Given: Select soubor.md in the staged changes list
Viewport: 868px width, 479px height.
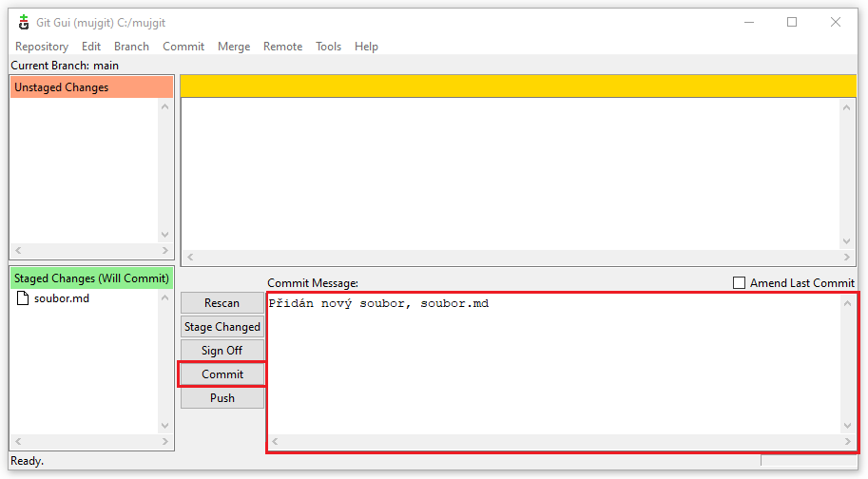Looking at the screenshot, I should [x=62, y=298].
